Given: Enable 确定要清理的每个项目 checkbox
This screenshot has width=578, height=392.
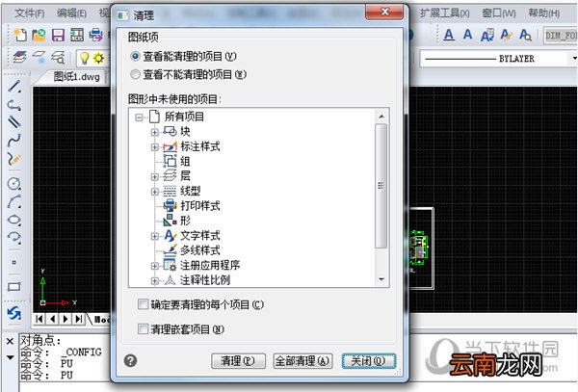Looking at the screenshot, I should [x=143, y=304].
